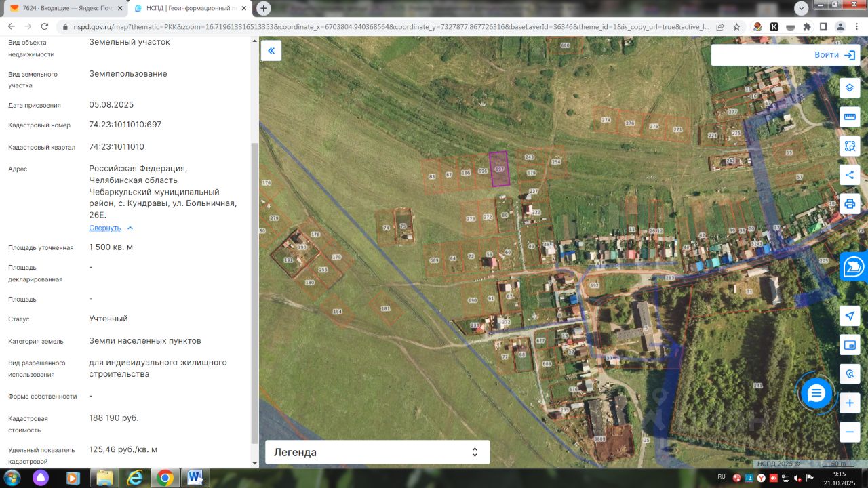Collapse address via Свернуть link
The height and width of the screenshot is (488, 868).
tap(105, 228)
